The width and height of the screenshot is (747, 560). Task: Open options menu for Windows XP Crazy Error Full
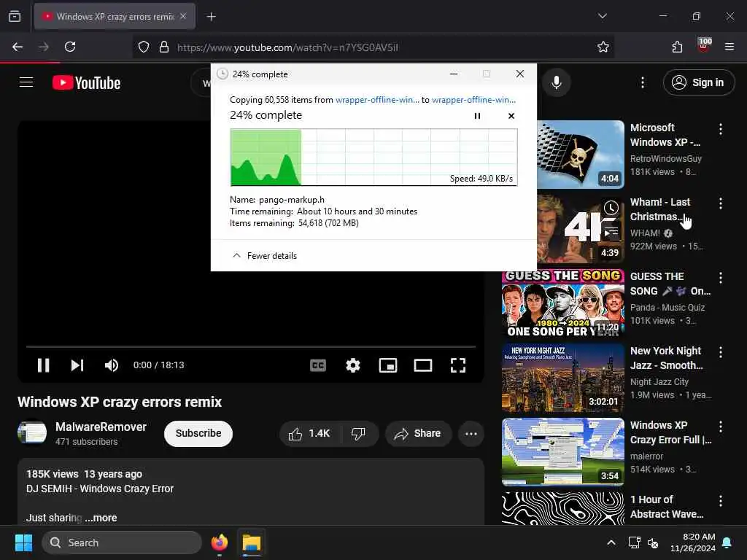720,426
